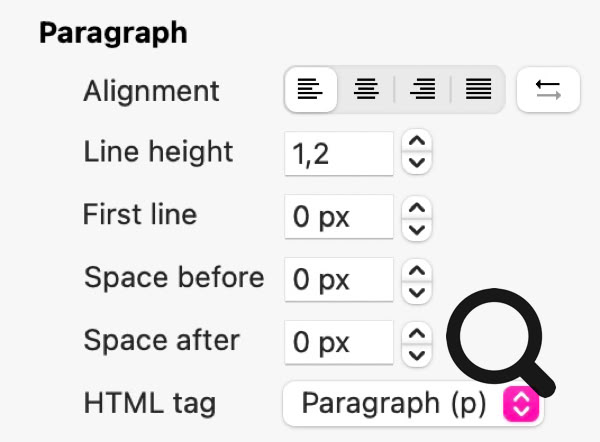This screenshot has height=442, width=600.
Task: Click the First line input field
Action: [339, 217]
